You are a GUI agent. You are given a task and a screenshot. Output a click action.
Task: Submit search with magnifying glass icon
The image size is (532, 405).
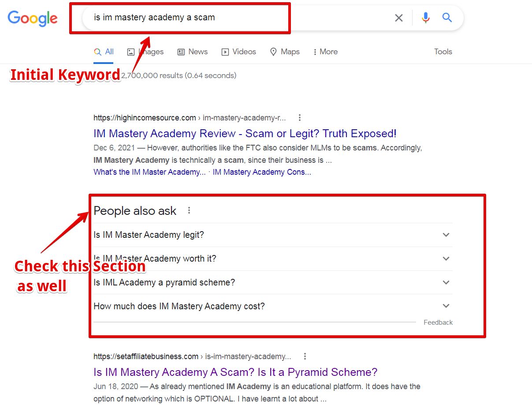pyautogui.click(x=447, y=18)
